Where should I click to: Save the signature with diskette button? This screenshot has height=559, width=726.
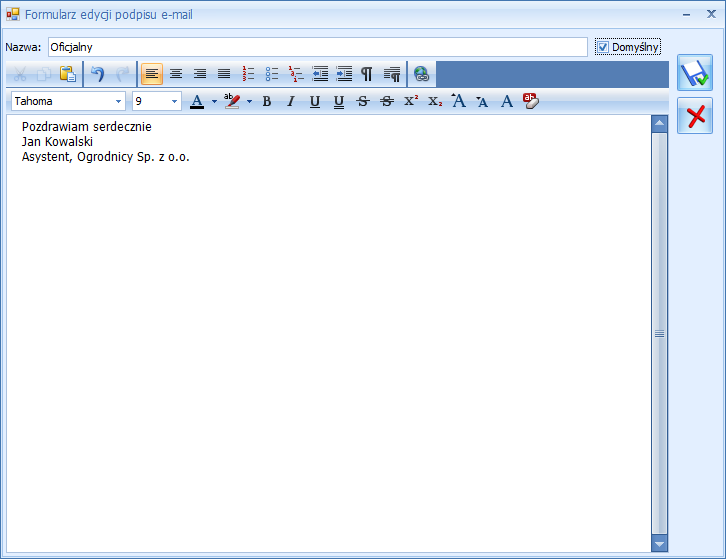click(695, 73)
